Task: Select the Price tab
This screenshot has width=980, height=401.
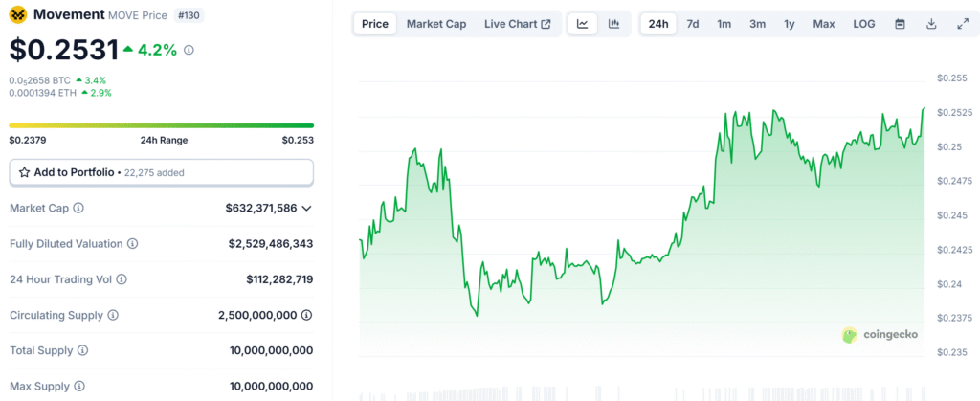Action: pos(375,24)
